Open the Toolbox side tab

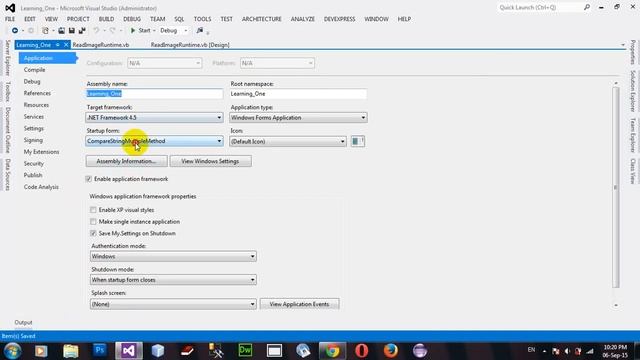pos(7,91)
